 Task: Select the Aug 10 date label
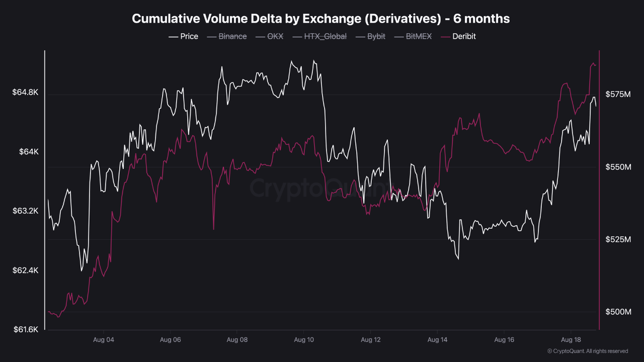[304, 340]
